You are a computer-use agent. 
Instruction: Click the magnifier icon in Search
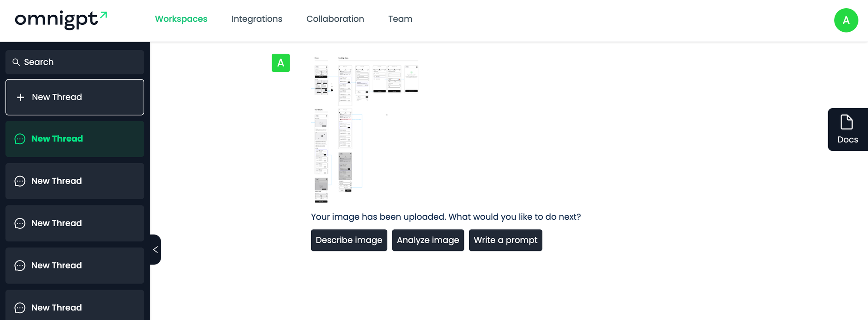pyautogui.click(x=16, y=62)
